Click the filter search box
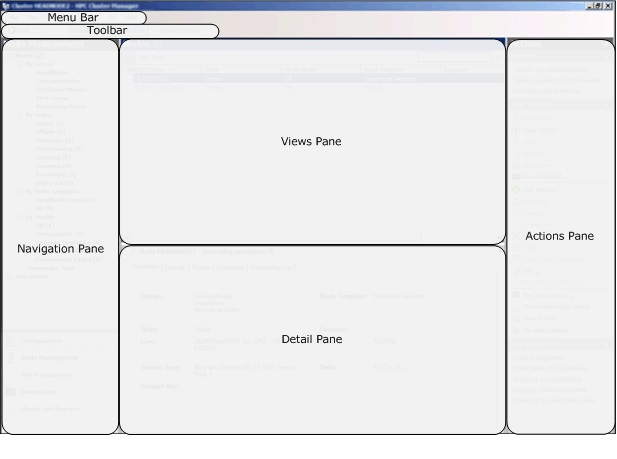 coord(454,57)
